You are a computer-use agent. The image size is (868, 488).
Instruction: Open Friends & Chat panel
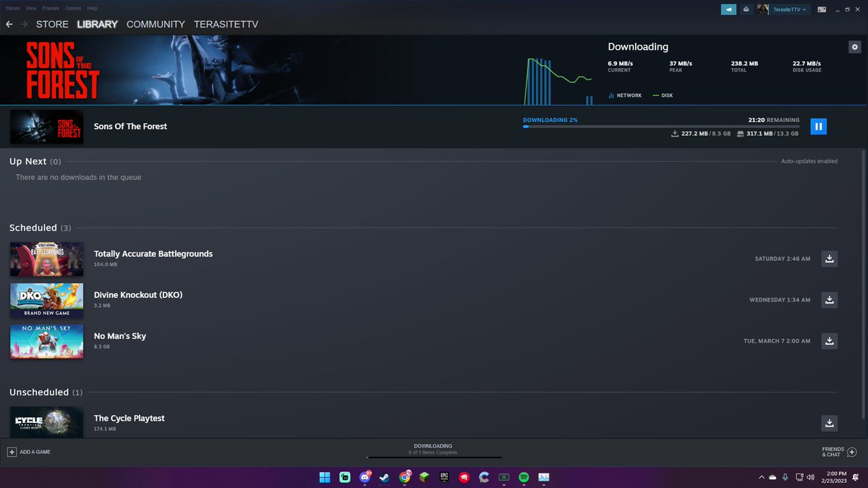click(839, 452)
